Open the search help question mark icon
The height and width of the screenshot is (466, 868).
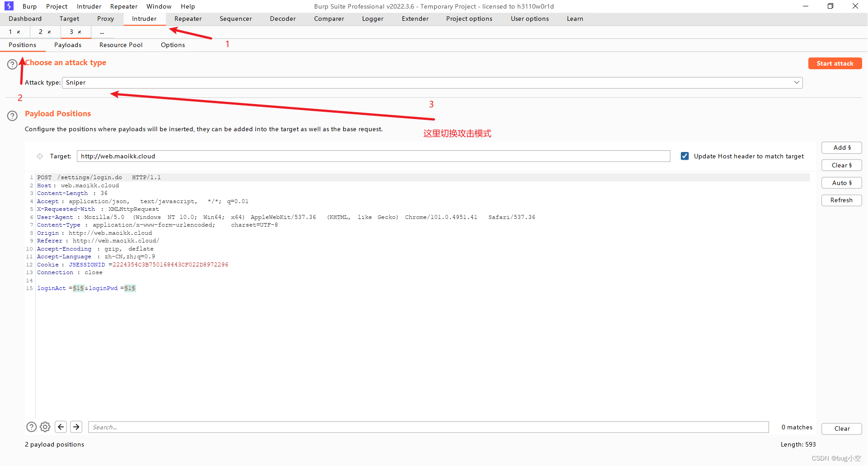[x=31, y=427]
